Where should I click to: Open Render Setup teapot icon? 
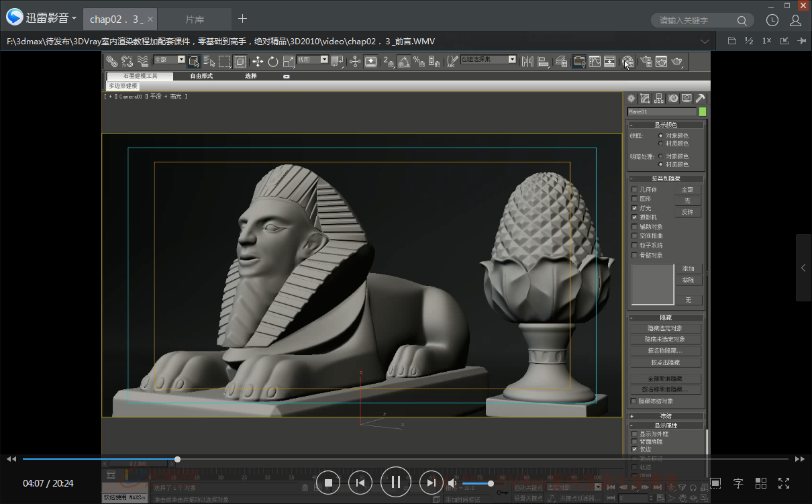tap(646, 62)
